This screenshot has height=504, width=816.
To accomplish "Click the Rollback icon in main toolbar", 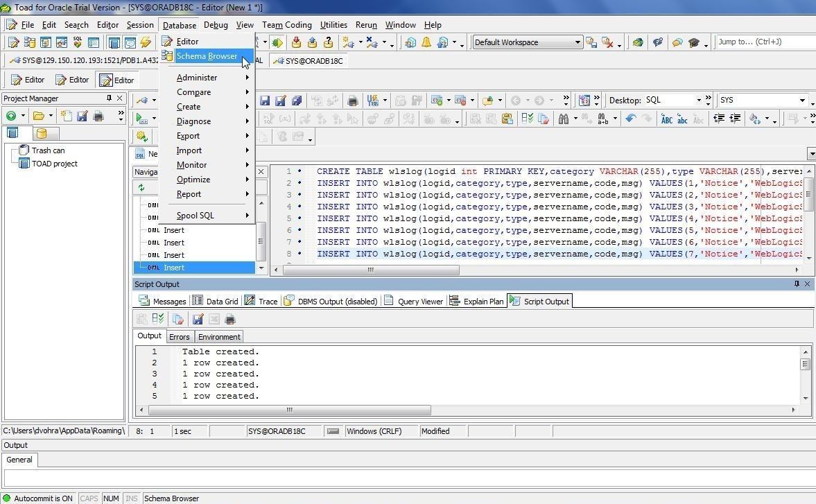I will [312, 42].
